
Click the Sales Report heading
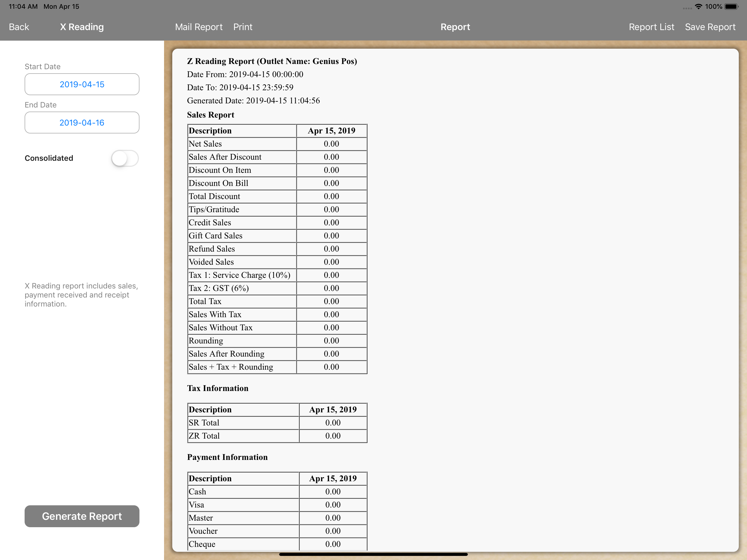click(x=210, y=115)
